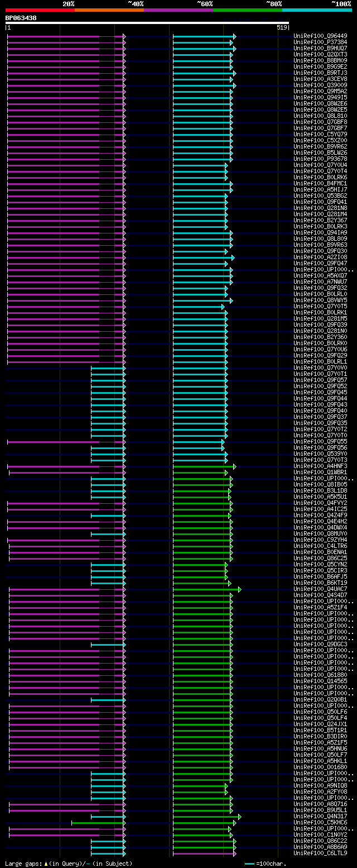
Task: Open the UniRef100_Q2QXT3 hit
Action: pos(320,55)
